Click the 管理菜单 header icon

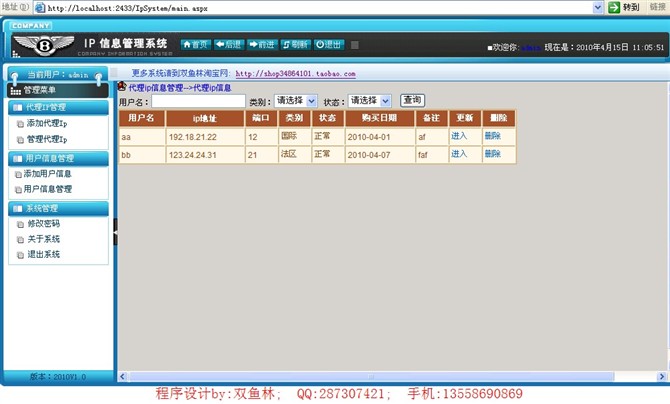click(x=16, y=91)
